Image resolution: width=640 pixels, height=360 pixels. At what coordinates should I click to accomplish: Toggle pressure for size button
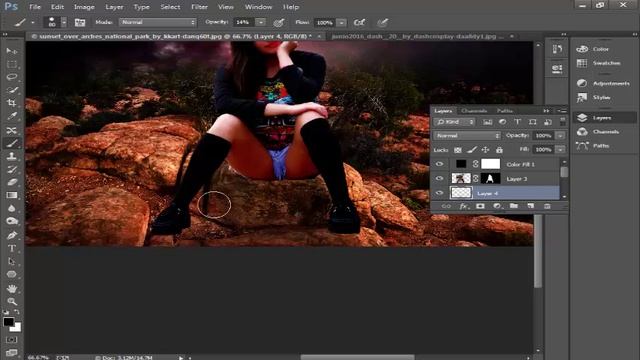(382, 22)
